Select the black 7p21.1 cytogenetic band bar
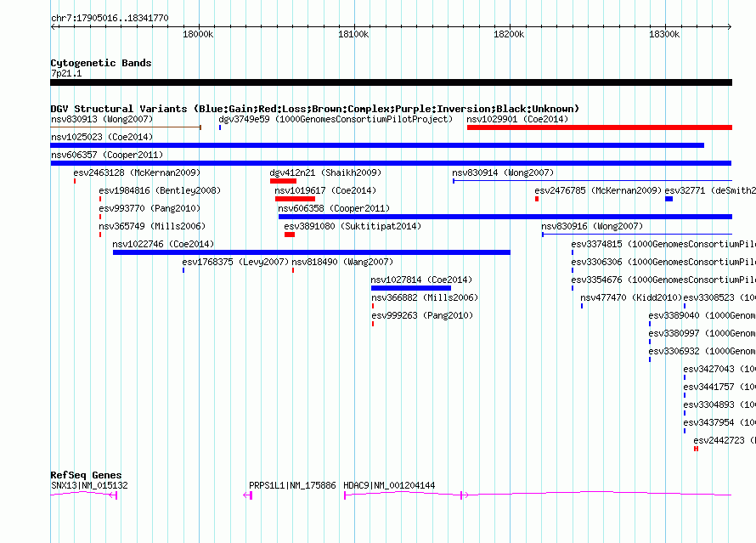 click(391, 82)
